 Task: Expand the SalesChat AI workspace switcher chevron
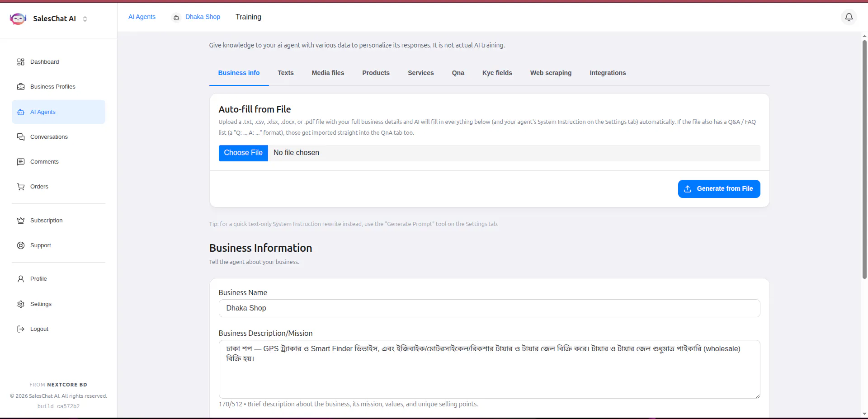tap(85, 19)
